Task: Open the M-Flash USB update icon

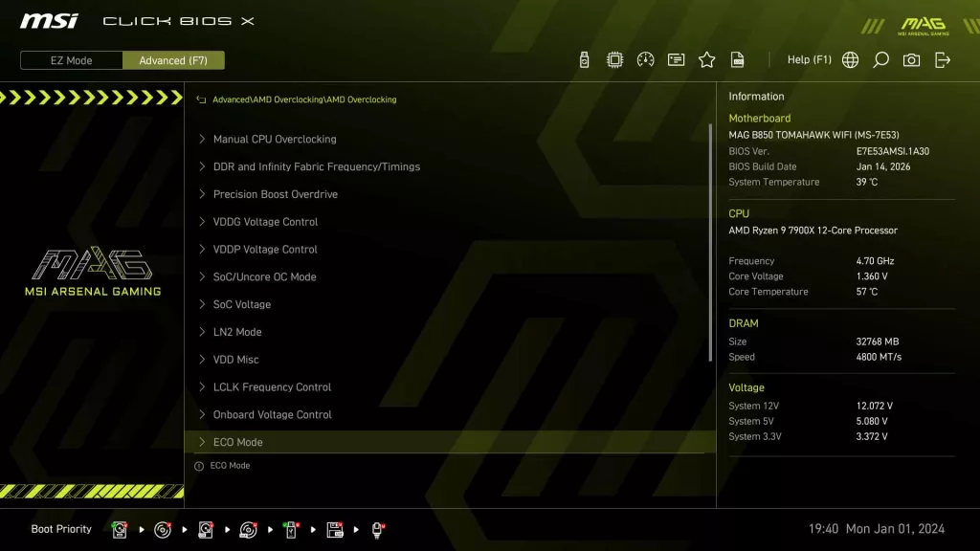Action: (584, 59)
